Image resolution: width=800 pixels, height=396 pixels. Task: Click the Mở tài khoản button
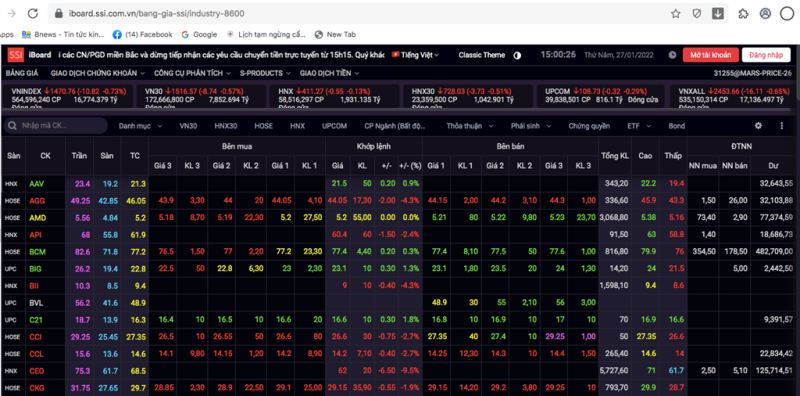tap(710, 55)
